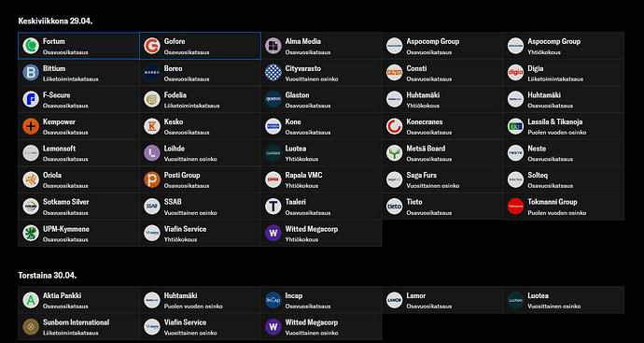
Task: Open Lamor Osavuosikatsaus card
Action: pyautogui.click(x=442, y=300)
